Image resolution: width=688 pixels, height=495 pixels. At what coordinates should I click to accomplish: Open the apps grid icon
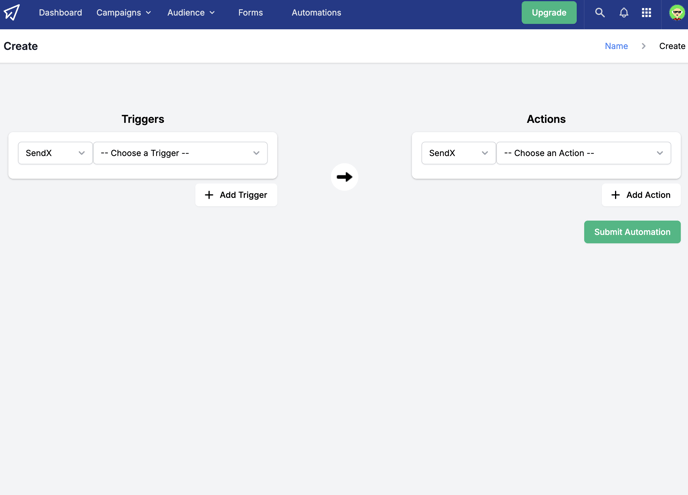(646, 13)
